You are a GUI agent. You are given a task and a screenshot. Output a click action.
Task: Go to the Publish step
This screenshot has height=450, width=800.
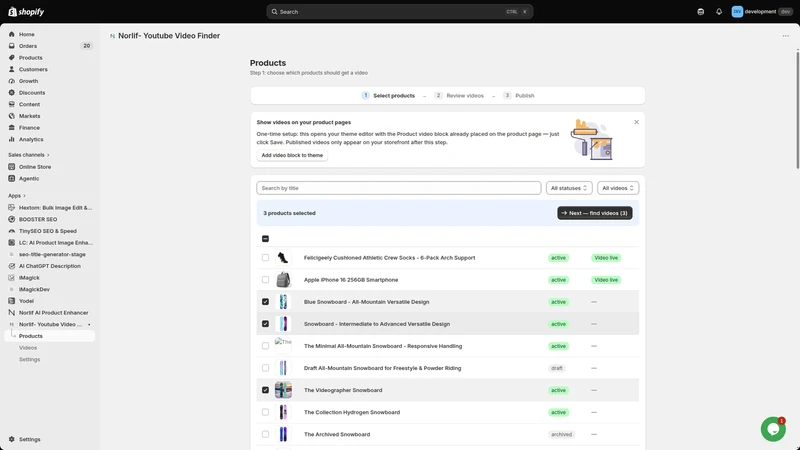coord(519,95)
